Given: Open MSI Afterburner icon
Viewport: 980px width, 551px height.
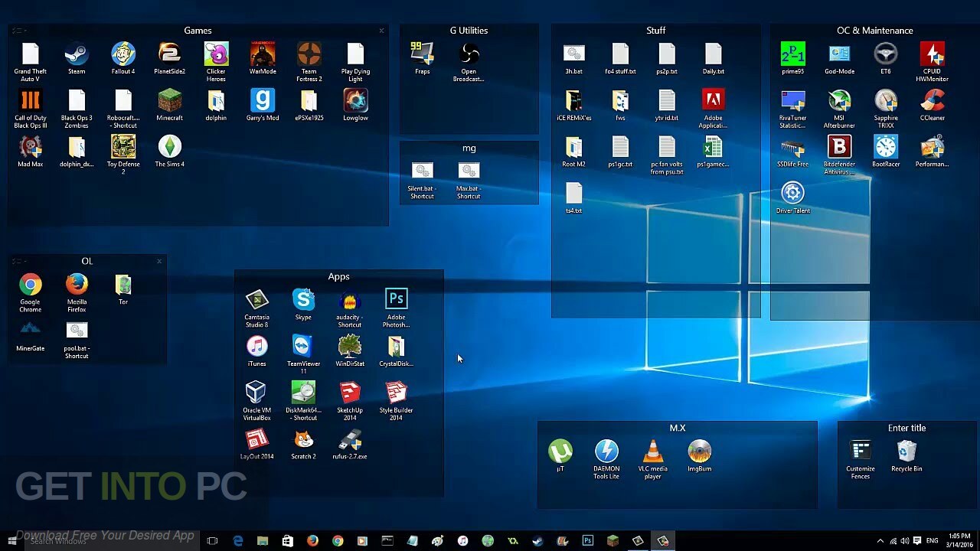Looking at the screenshot, I should coord(839,109).
